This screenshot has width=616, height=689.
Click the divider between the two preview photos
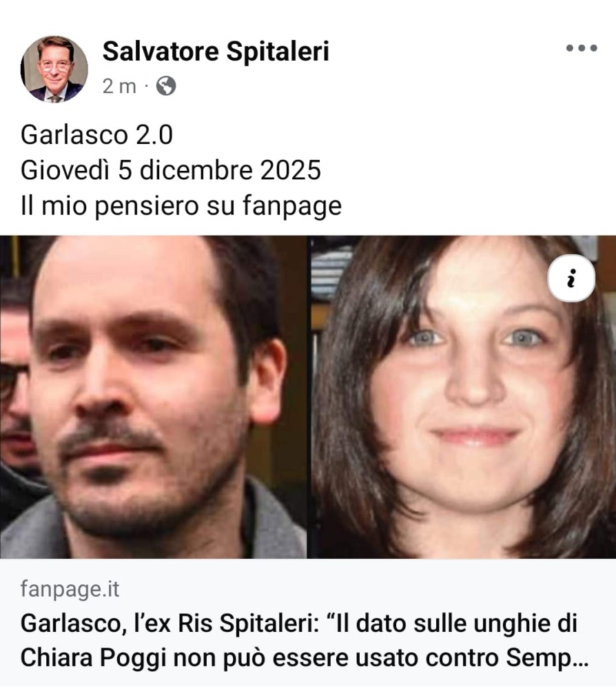[309, 397]
